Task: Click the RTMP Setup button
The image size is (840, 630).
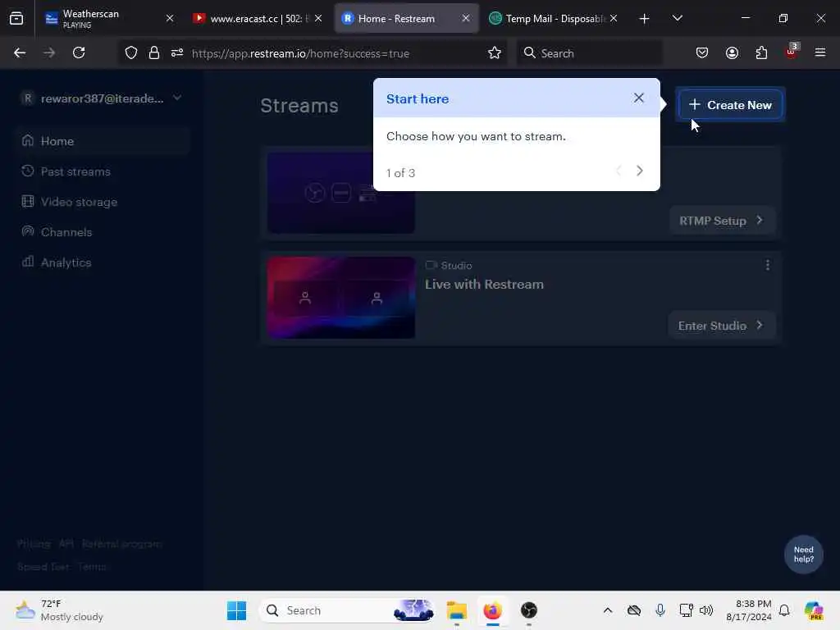Action: pos(722,221)
